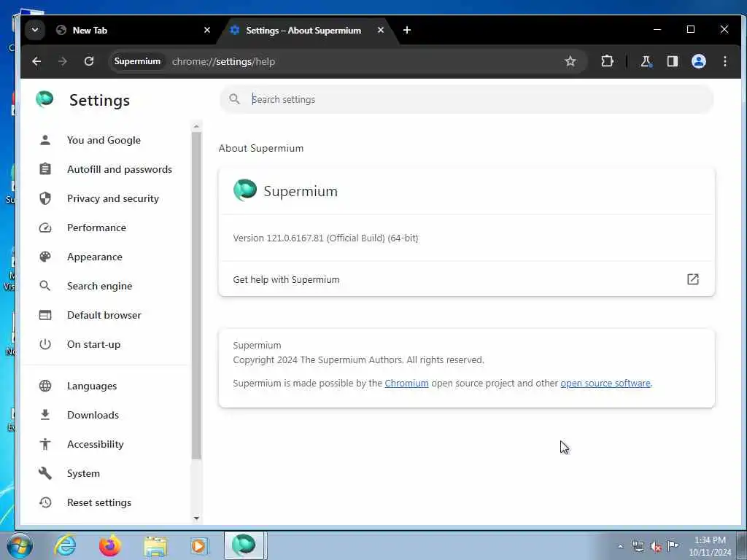Click the power icon beside On start-up
This screenshot has width=747, height=560.
click(x=45, y=344)
